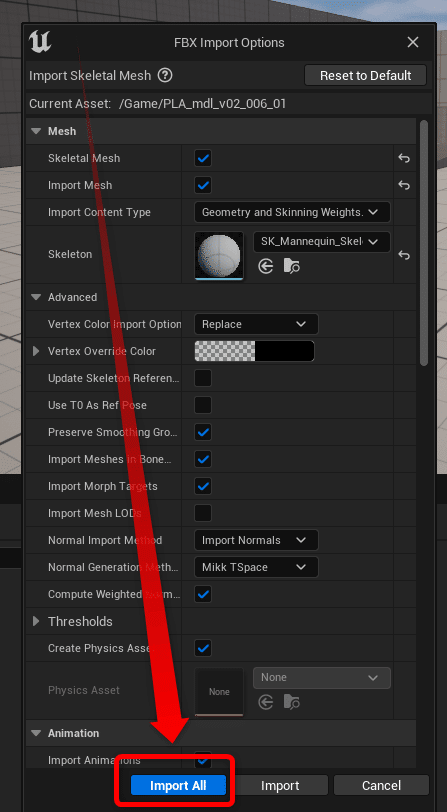This screenshot has height=812, width=447.
Task: Collapse the Advanced section
Action: click(x=36, y=297)
